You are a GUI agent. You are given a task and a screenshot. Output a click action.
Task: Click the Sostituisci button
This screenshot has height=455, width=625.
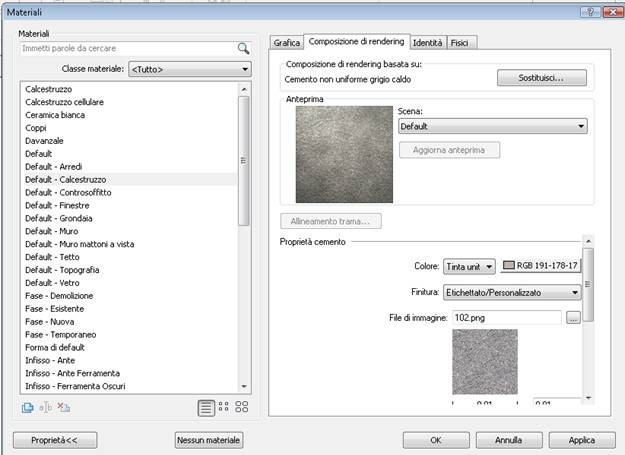point(541,77)
